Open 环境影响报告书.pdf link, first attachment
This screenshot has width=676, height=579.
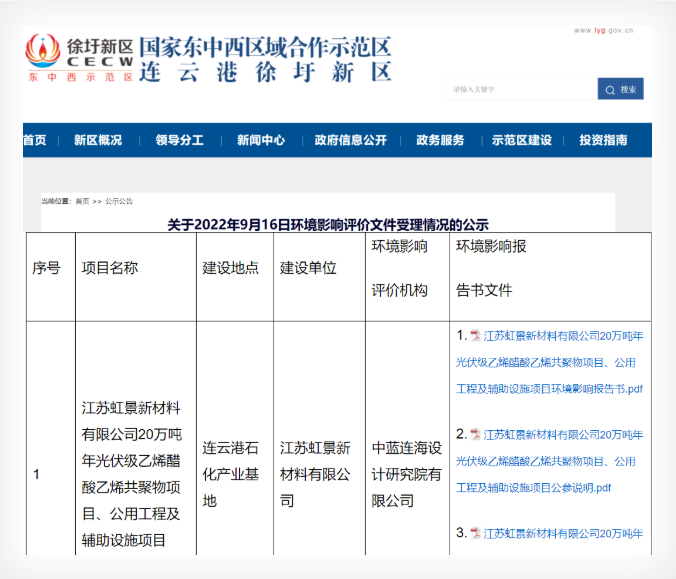point(550,363)
